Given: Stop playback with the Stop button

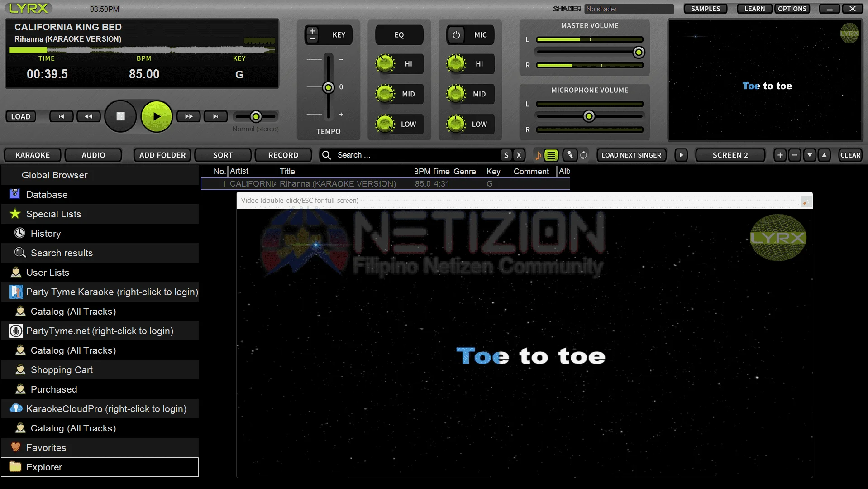Looking at the screenshot, I should (x=120, y=116).
